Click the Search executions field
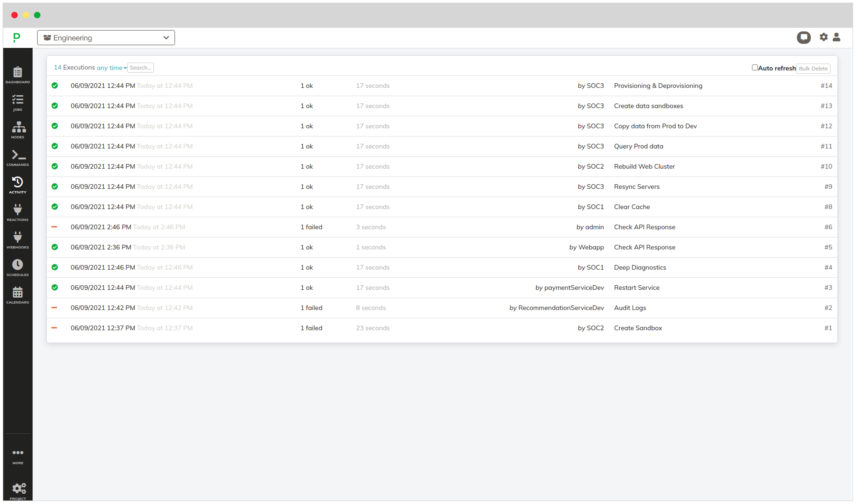 pyautogui.click(x=140, y=67)
